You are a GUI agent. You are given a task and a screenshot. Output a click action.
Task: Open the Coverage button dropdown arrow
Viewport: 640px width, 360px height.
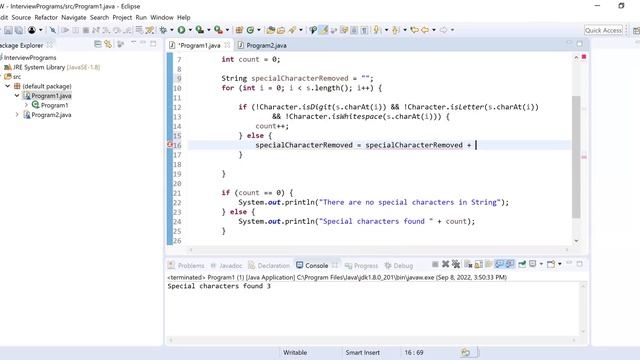point(209,30)
